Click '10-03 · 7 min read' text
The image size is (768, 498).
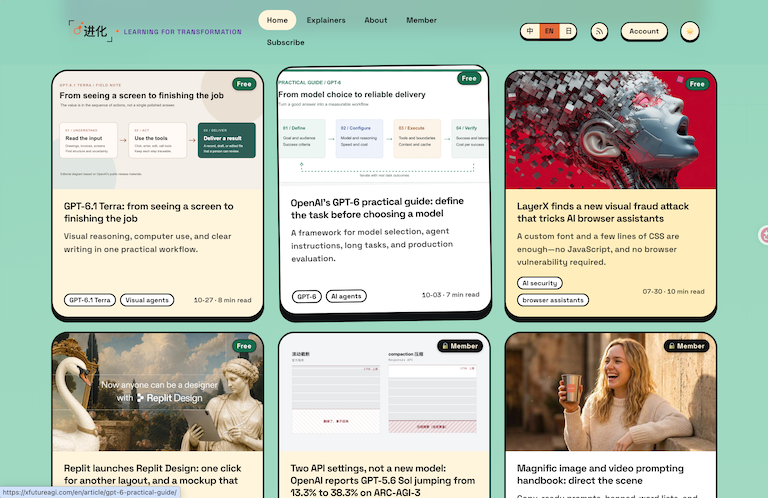coord(451,295)
